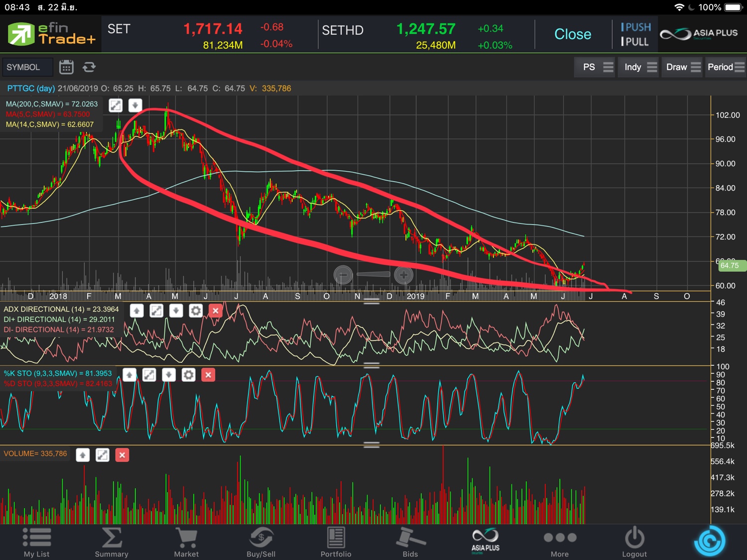
Task: Remove the ADX Directional indicator panel
Action: click(215, 311)
